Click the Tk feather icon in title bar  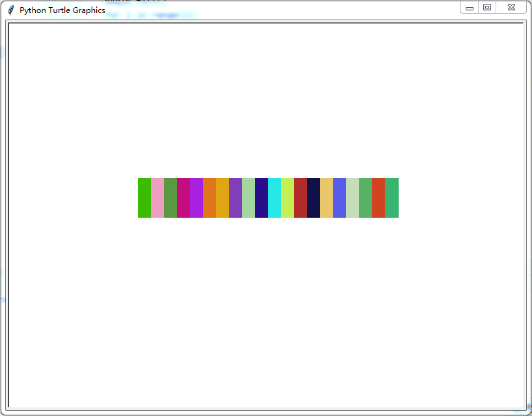11,10
